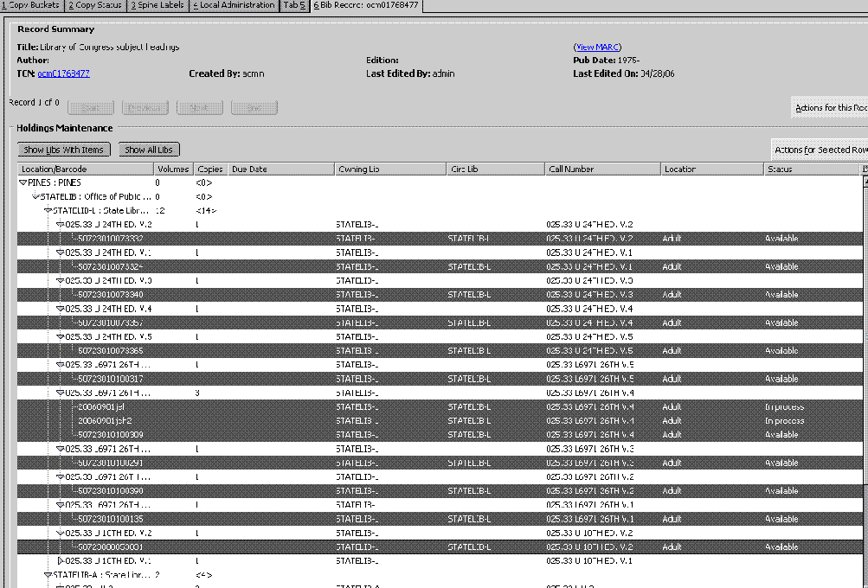This screenshot has height=588, width=868.
Task: Open the TCN ocm01763477 link
Action: (x=63, y=74)
